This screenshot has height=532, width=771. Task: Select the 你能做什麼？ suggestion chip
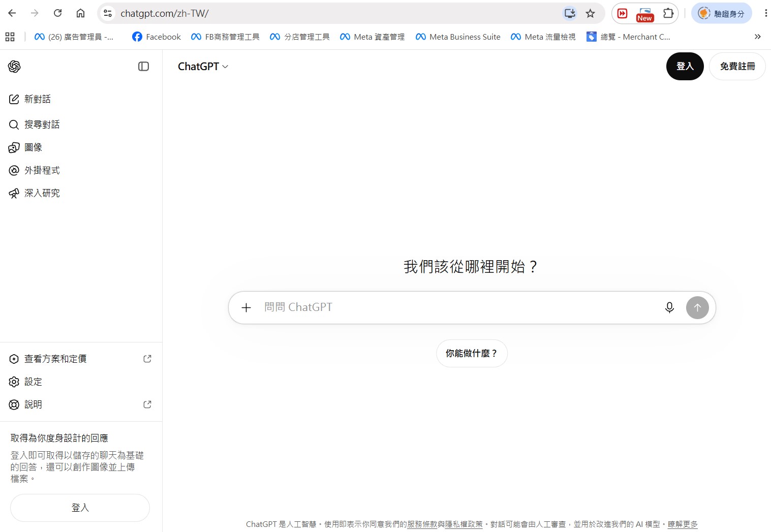(x=472, y=353)
